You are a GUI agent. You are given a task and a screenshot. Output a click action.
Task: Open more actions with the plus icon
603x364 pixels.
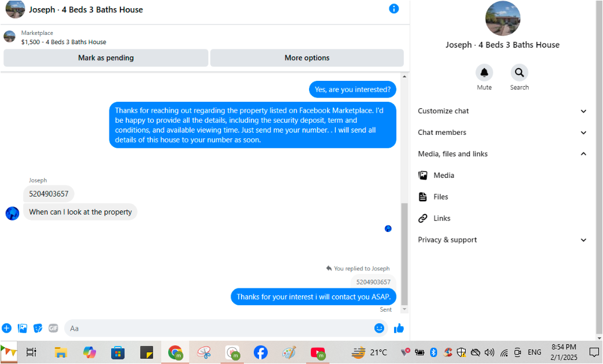6,329
